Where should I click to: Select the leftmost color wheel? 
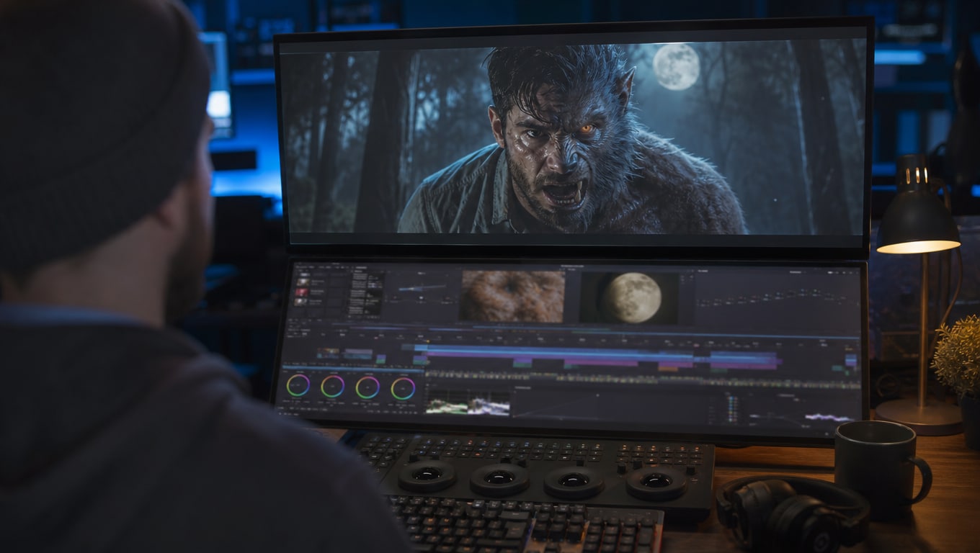(x=298, y=385)
